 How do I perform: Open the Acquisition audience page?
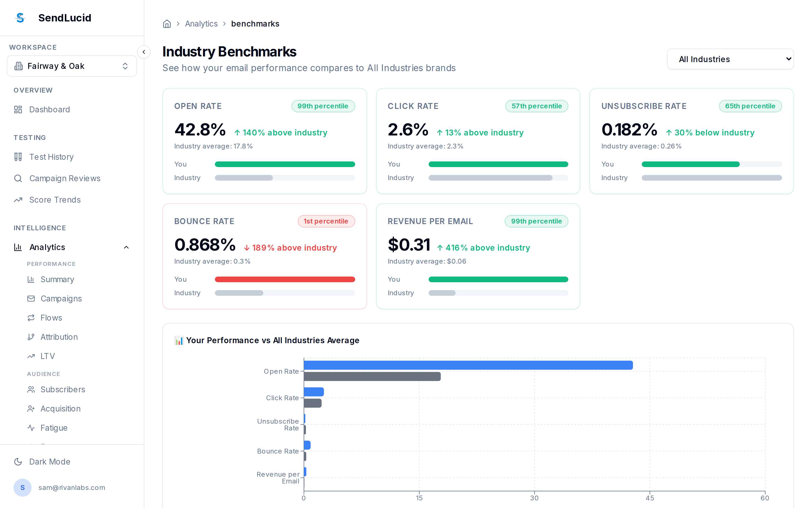(78, 409)
